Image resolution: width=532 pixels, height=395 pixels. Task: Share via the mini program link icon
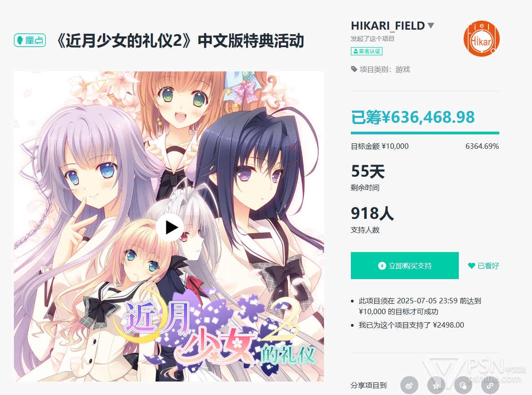tap(490, 386)
